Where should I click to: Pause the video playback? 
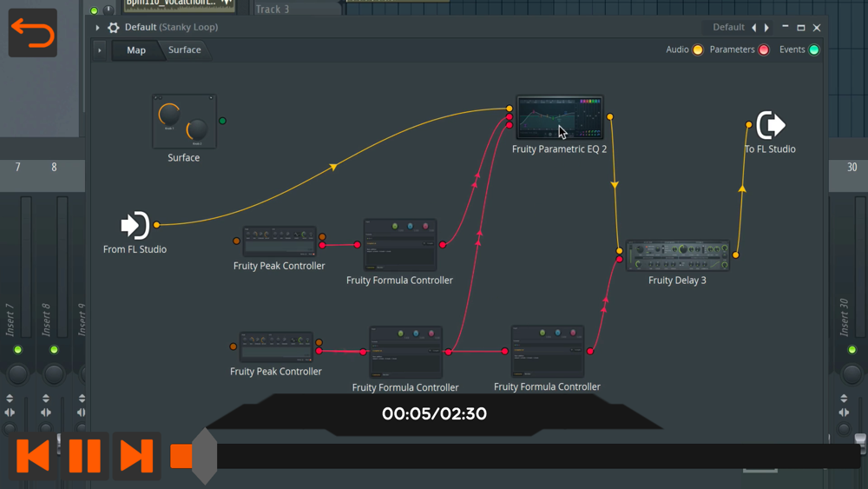click(85, 456)
